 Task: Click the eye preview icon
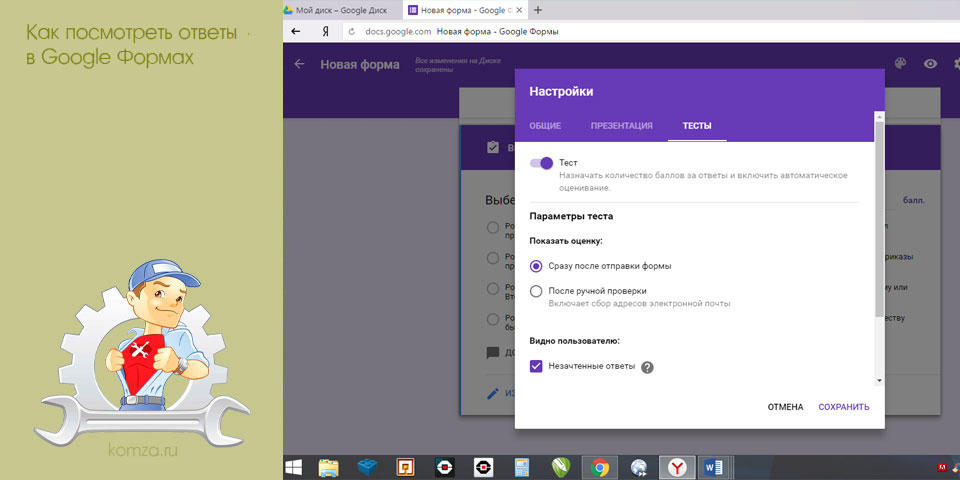931,64
